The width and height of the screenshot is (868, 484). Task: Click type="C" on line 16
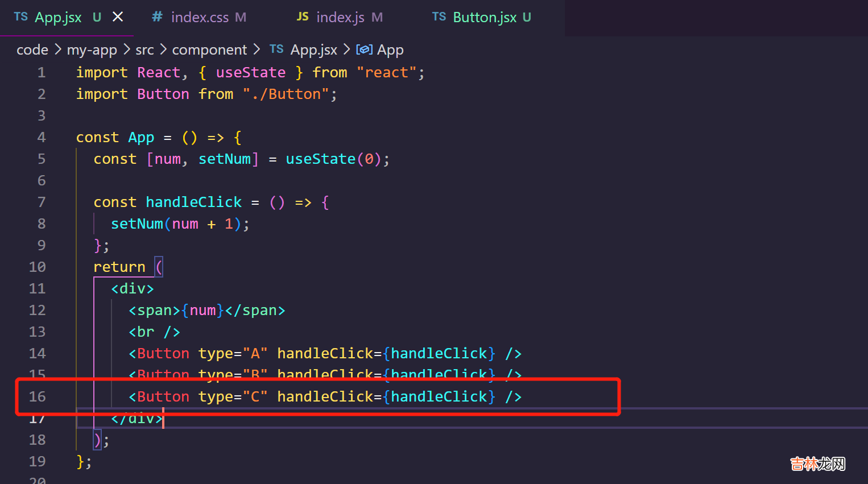(x=233, y=397)
